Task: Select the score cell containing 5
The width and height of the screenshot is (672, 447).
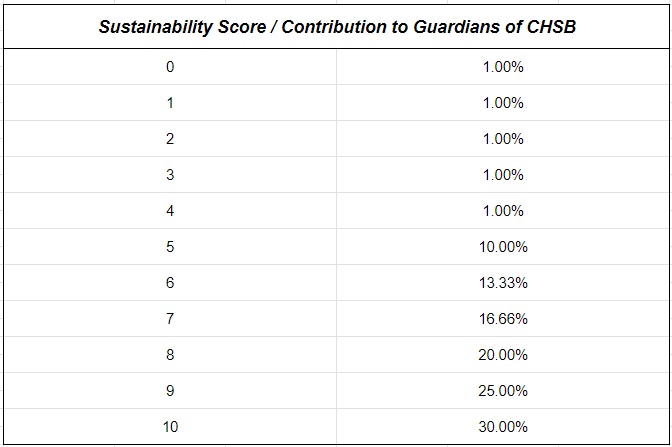Action: pos(170,247)
